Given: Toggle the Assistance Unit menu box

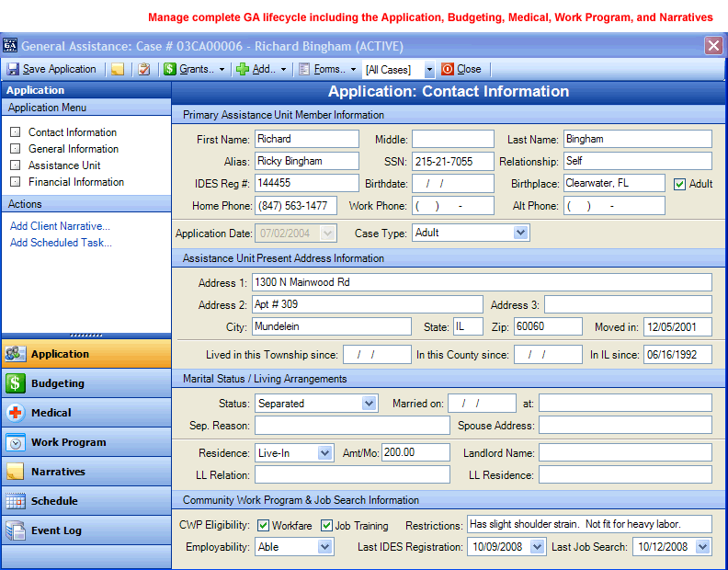Looking at the screenshot, I should [16, 165].
